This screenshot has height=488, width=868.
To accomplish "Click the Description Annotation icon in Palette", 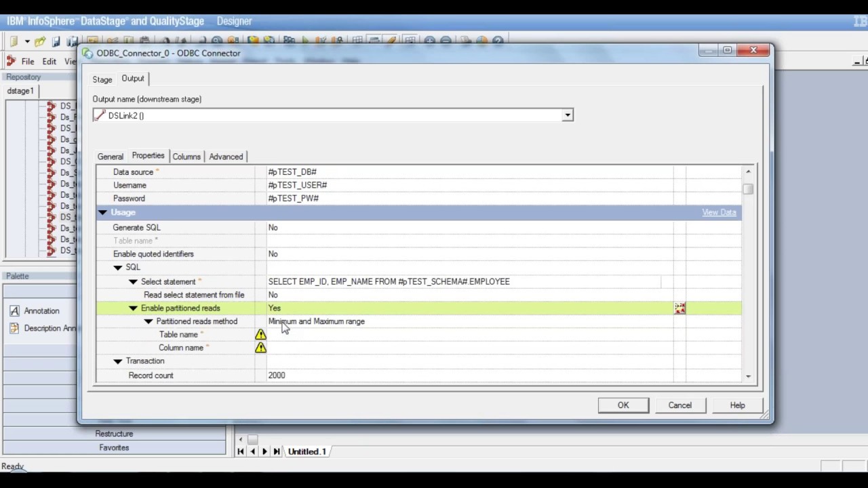I will pyautogui.click(x=15, y=328).
